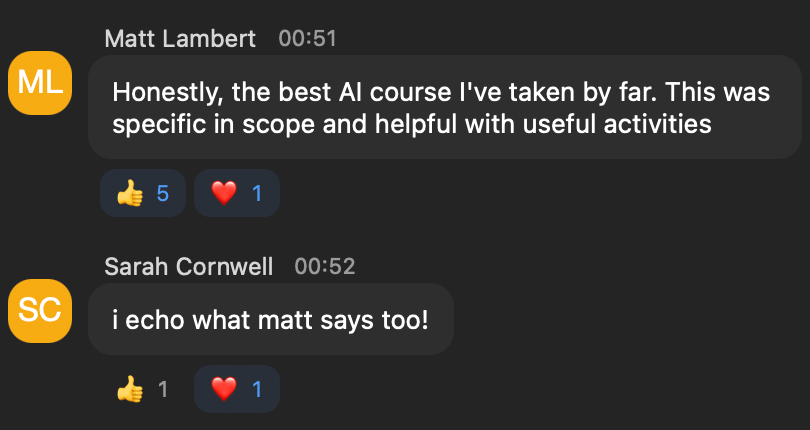Click Sarah Cornwell's SC avatar
810x430 pixels.
pos(40,310)
